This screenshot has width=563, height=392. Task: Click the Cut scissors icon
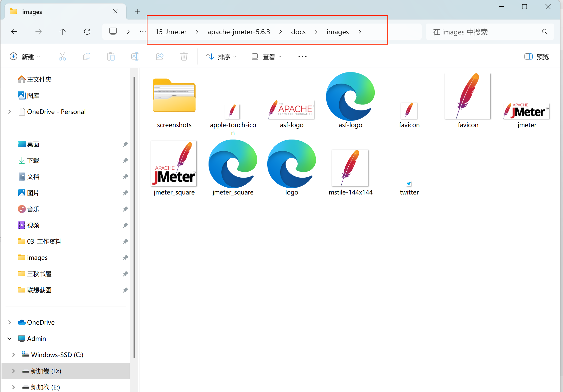point(62,56)
